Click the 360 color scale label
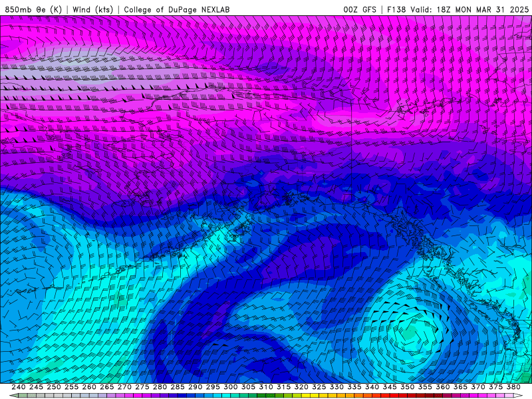The width and height of the screenshot is (532, 399). point(443,387)
